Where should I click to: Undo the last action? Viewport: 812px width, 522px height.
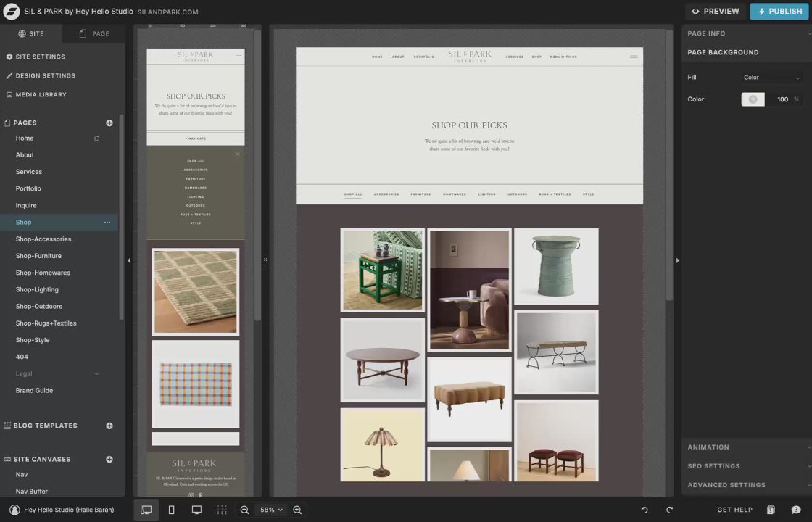645,510
